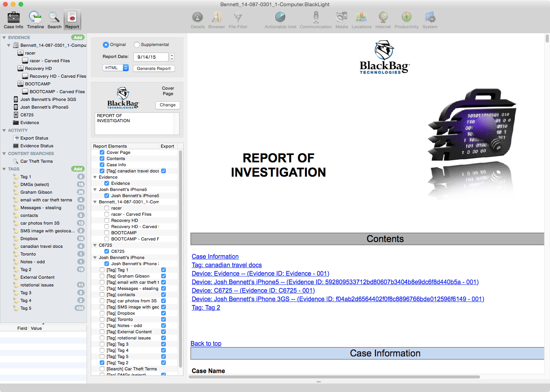Click the File Filter funnel icon

coord(238,18)
